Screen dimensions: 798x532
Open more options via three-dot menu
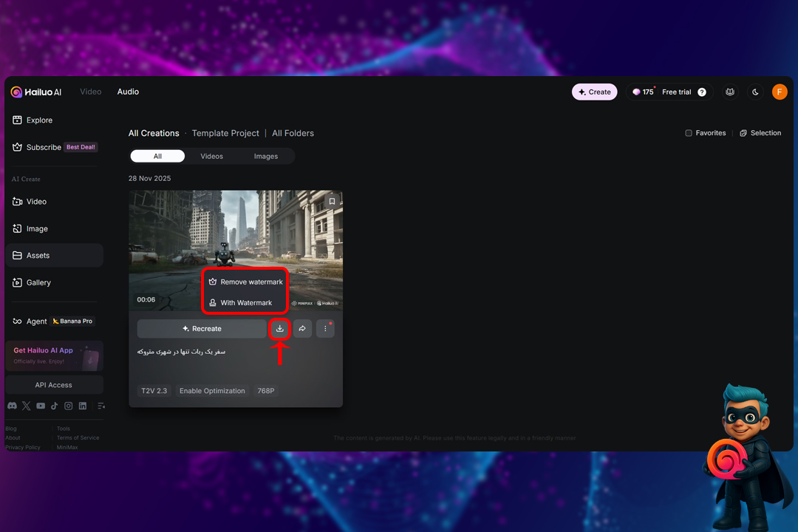[325, 328]
